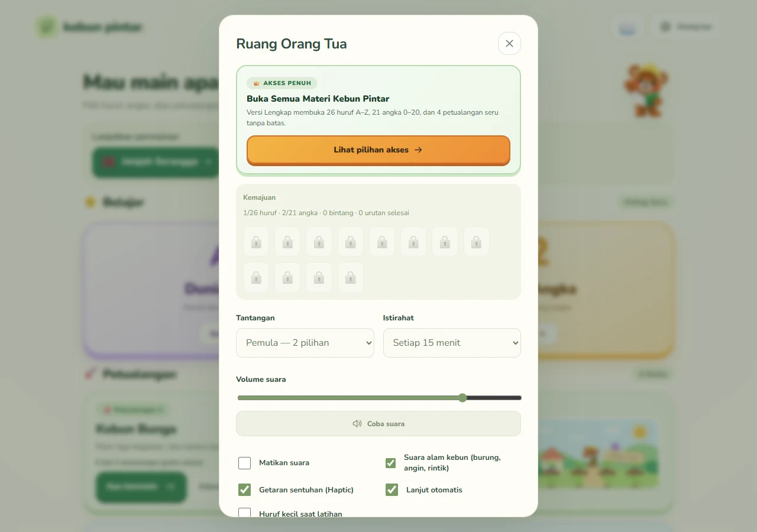757x532 pixels.
Task: Select last locked badge in Kemajuan second row
Action: 350,277
